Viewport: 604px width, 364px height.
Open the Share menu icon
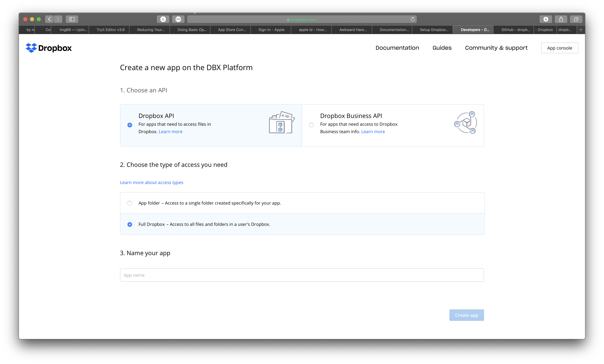pos(561,19)
